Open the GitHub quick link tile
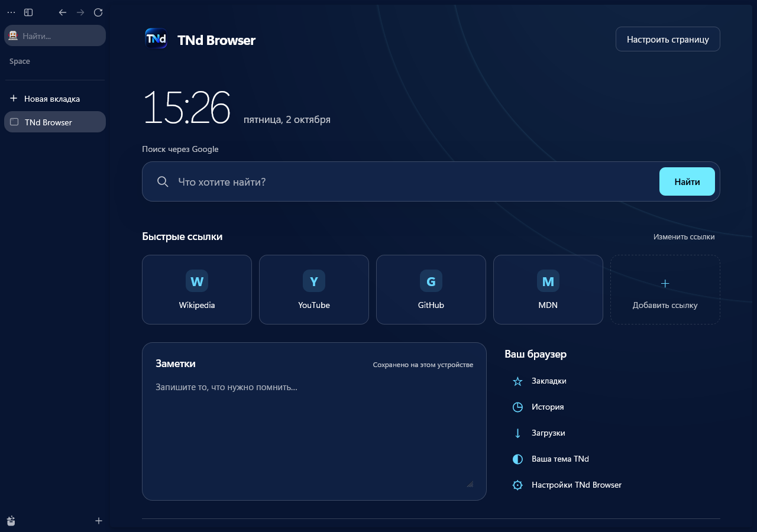Image resolution: width=757 pixels, height=532 pixels. point(431,290)
